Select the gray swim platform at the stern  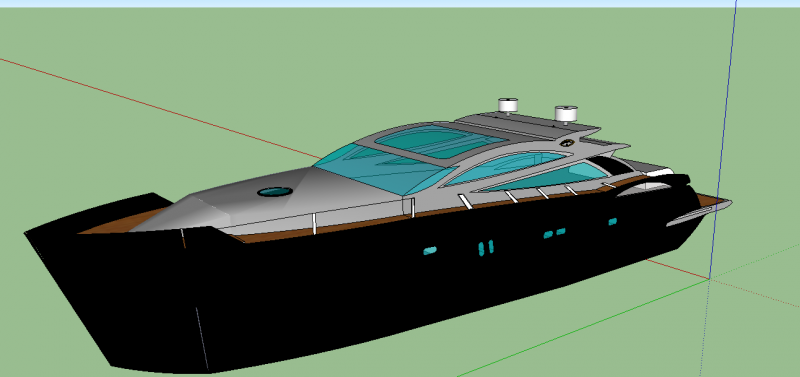point(699,214)
